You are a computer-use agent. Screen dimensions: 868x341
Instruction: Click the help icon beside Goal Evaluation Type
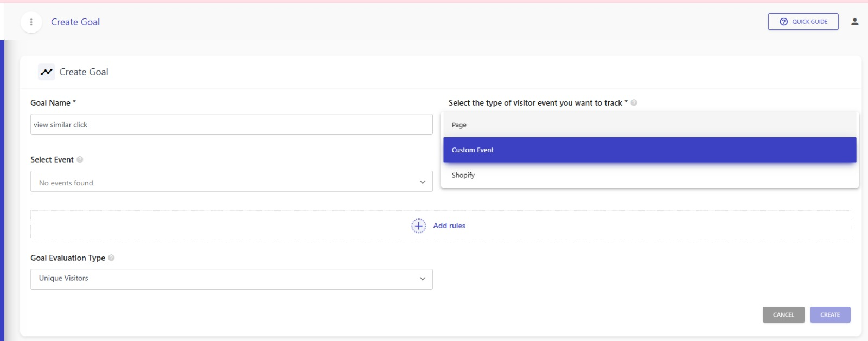[x=111, y=258]
